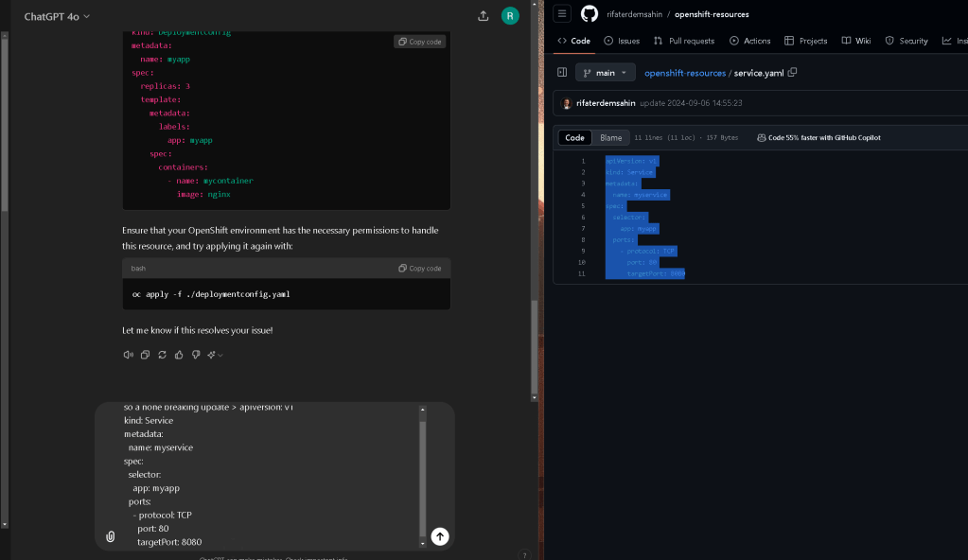Select the Code view toggle

pyautogui.click(x=574, y=138)
